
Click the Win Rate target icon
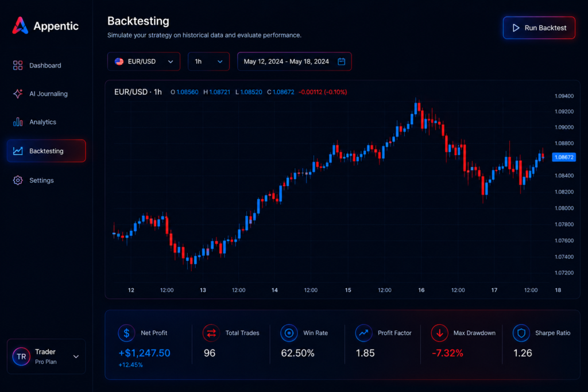click(289, 333)
